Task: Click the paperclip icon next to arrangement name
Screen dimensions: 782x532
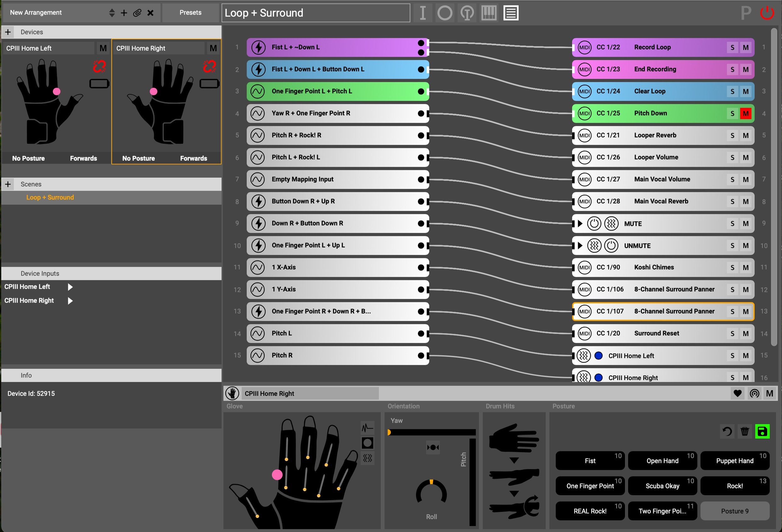Action: 137,13
